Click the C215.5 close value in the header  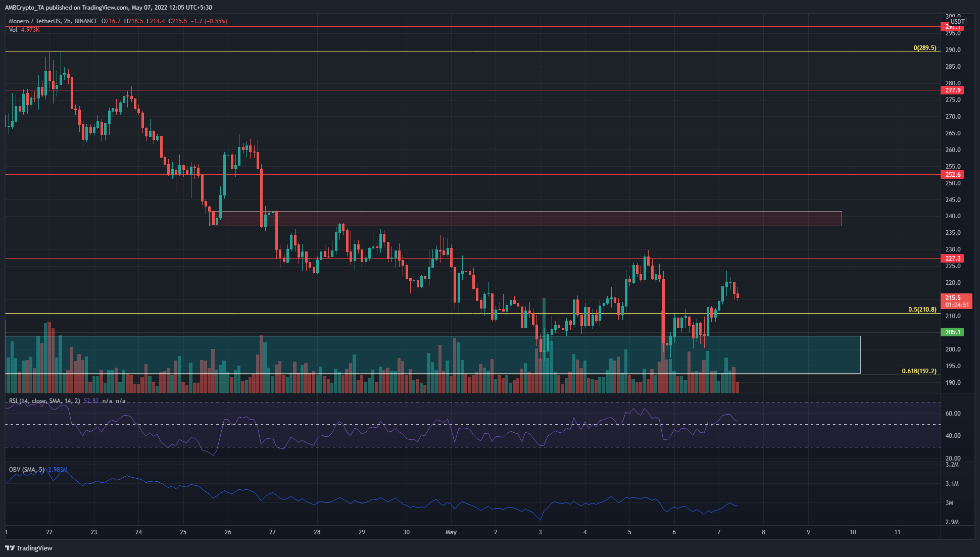[x=178, y=21]
